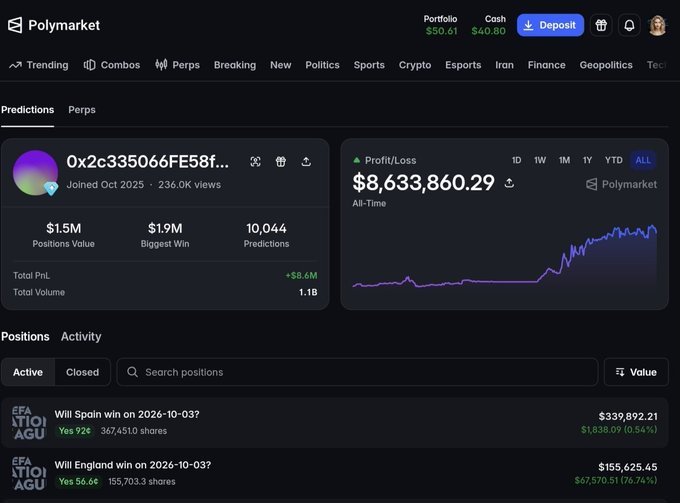
Task: Select the Closed positions filter
Action: (82, 372)
